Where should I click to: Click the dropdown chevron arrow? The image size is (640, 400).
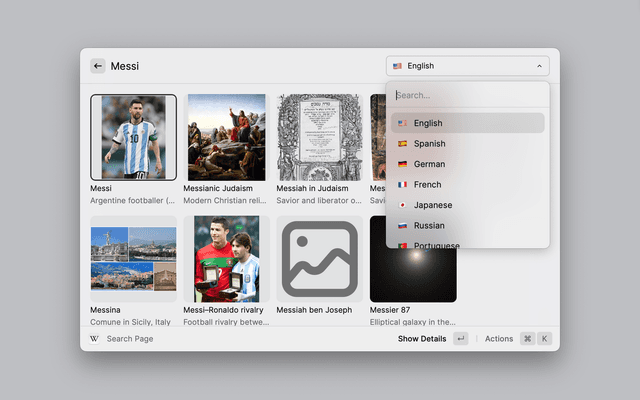point(539,66)
